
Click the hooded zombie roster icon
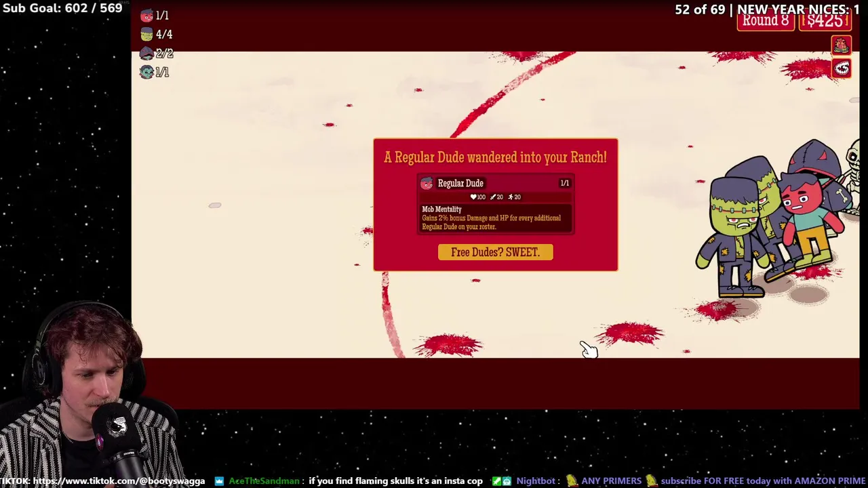pos(146,54)
